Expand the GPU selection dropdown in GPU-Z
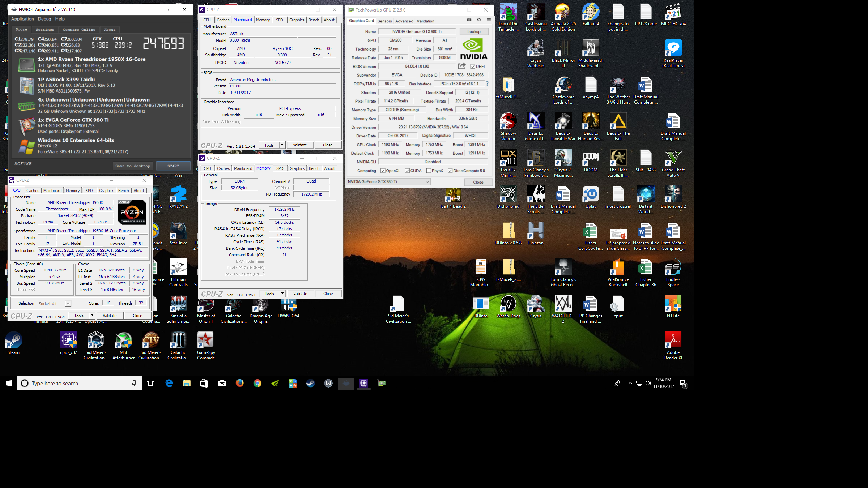868x488 pixels. click(427, 182)
